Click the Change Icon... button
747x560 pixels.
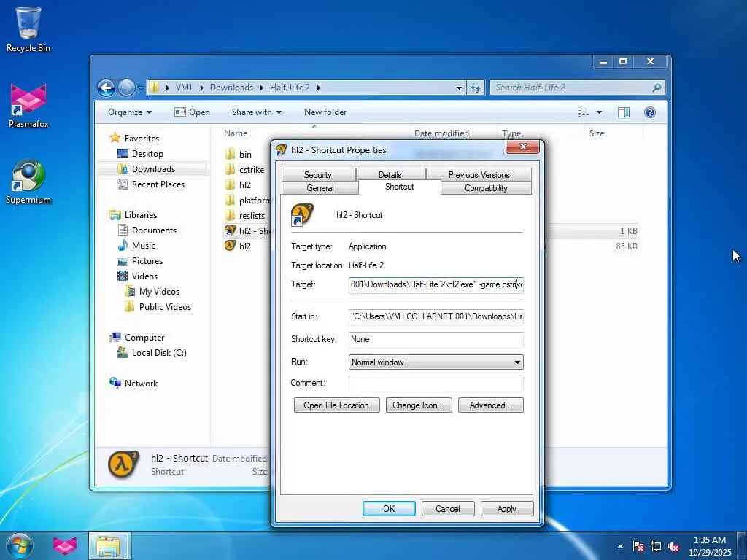coord(418,405)
